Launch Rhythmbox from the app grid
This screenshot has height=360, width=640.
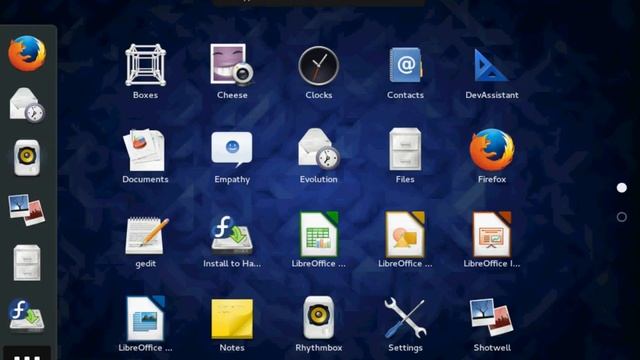tap(318, 318)
